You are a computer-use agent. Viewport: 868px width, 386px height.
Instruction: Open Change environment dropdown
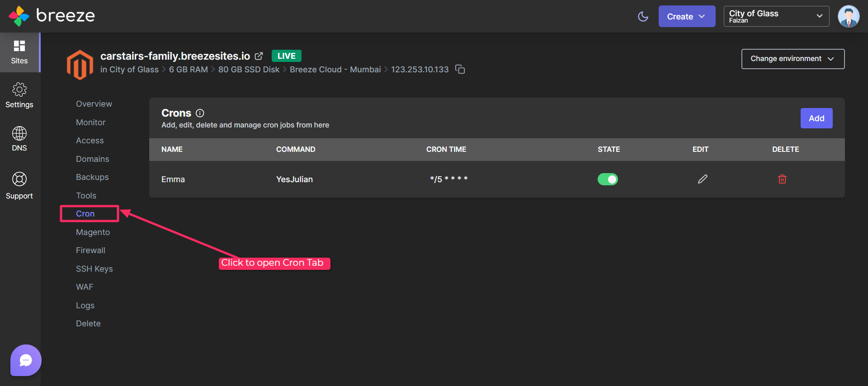(x=793, y=59)
